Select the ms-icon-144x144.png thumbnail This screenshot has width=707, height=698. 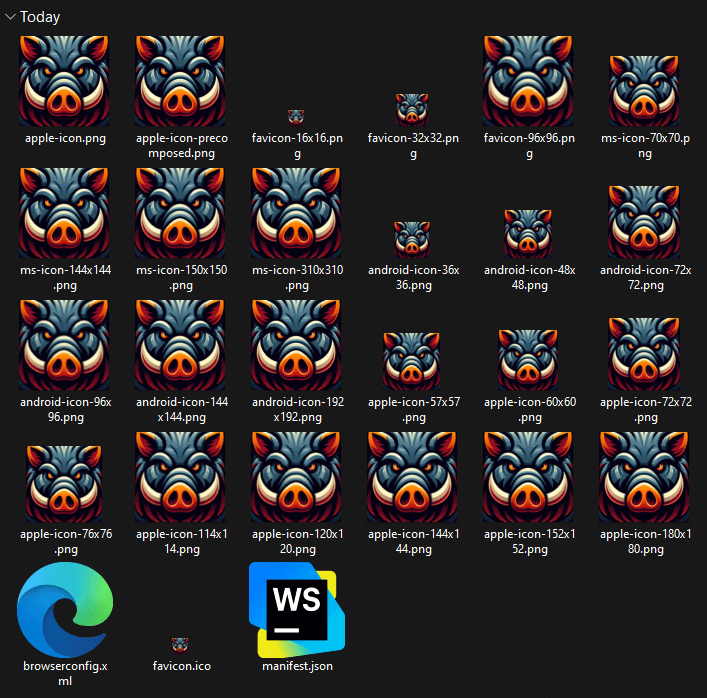(x=65, y=214)
